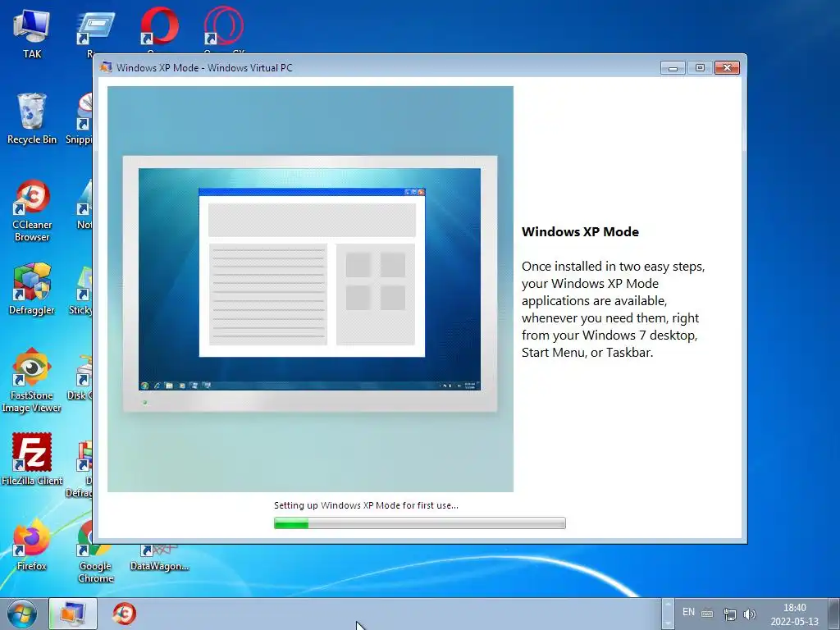Open the Windows Start menu orb
Screen dimensions: 840x630
pos(22,614)
